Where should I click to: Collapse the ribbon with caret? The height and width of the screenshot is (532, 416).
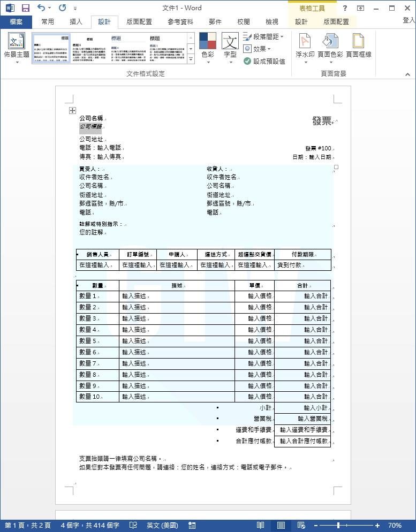[407, 74]
